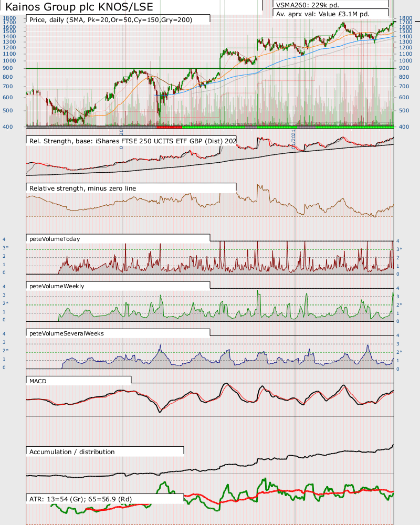
Task: Select 2* on peteVolumeWeekly left axis
Action: pos(6,303)
